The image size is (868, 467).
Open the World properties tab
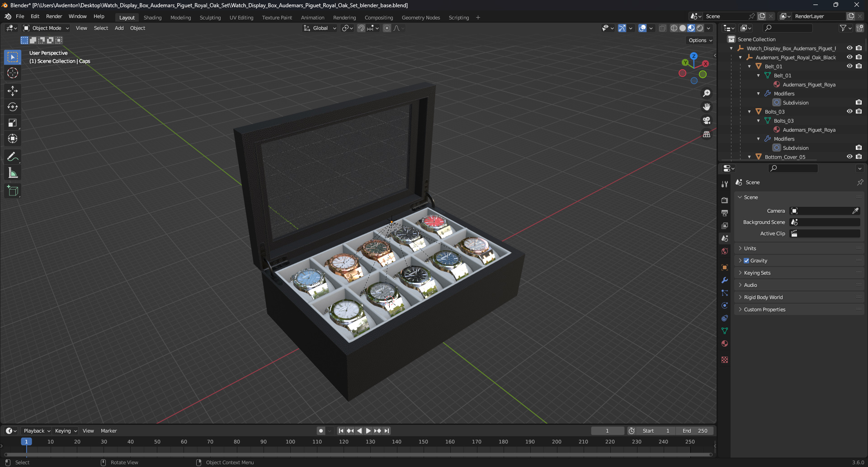(x=725, y=251)
